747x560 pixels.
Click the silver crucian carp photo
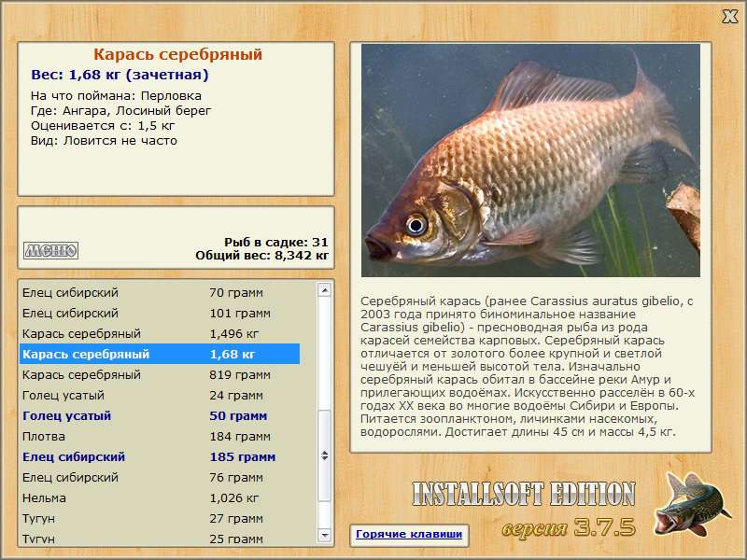point(530,161)
